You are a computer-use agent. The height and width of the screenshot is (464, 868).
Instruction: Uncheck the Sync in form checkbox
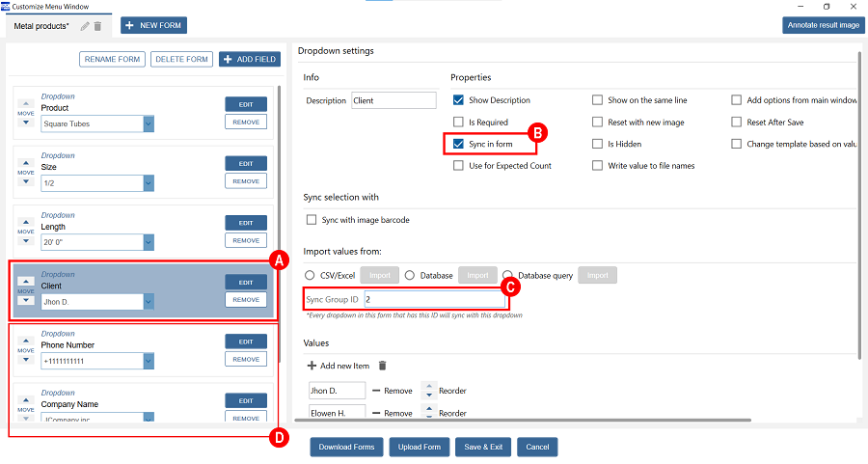pyautogui.click(x=458, y=144)
